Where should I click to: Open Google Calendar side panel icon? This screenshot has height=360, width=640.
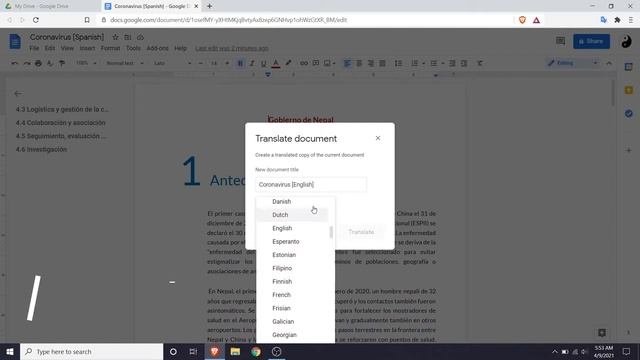point(629,67)
